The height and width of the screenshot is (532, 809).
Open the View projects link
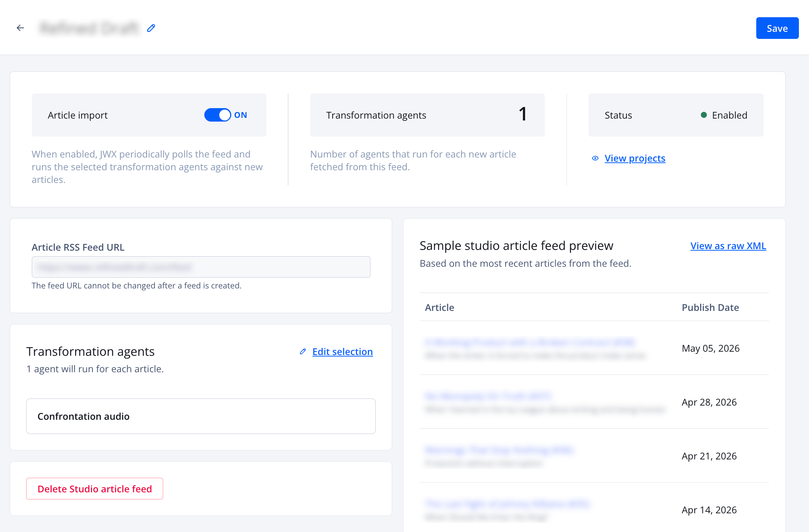[635, 158]
